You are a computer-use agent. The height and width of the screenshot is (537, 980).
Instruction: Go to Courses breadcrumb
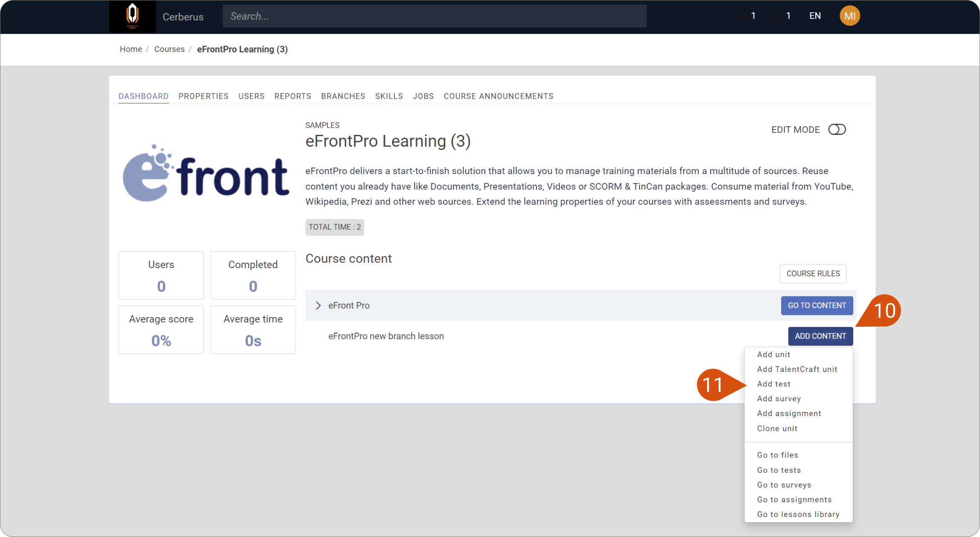(x=169, y=49)
